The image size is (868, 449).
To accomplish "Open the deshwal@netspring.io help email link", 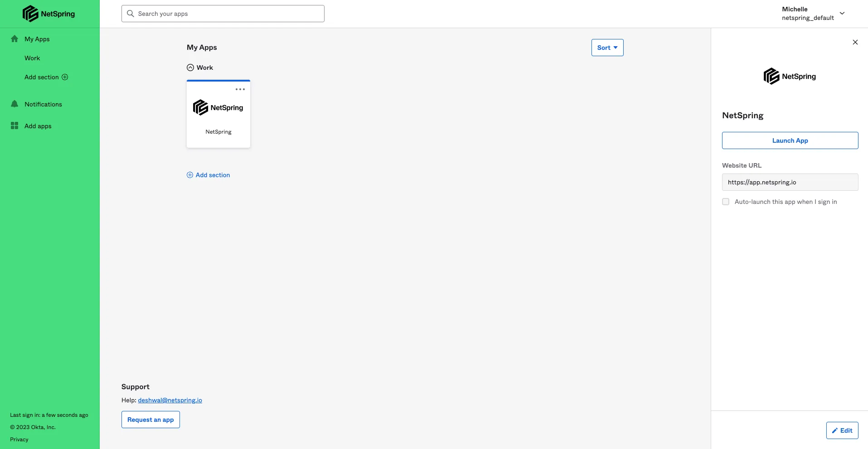I will (170, 400).
